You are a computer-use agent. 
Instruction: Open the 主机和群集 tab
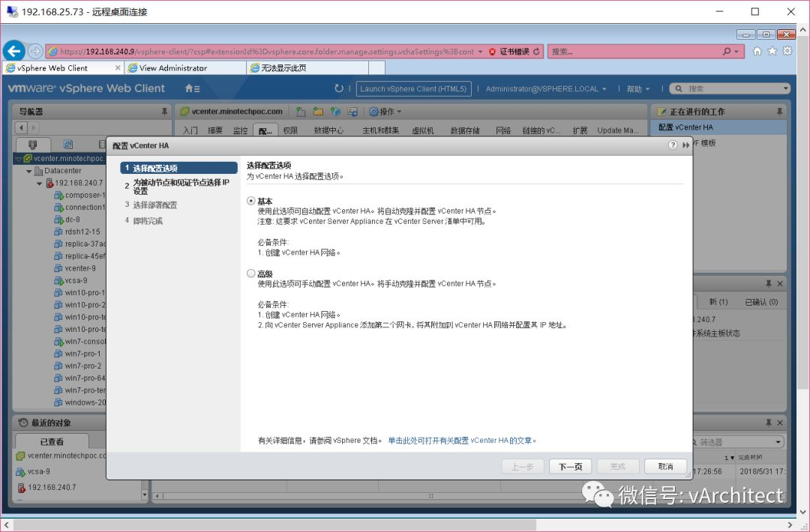tap(381, 130)
